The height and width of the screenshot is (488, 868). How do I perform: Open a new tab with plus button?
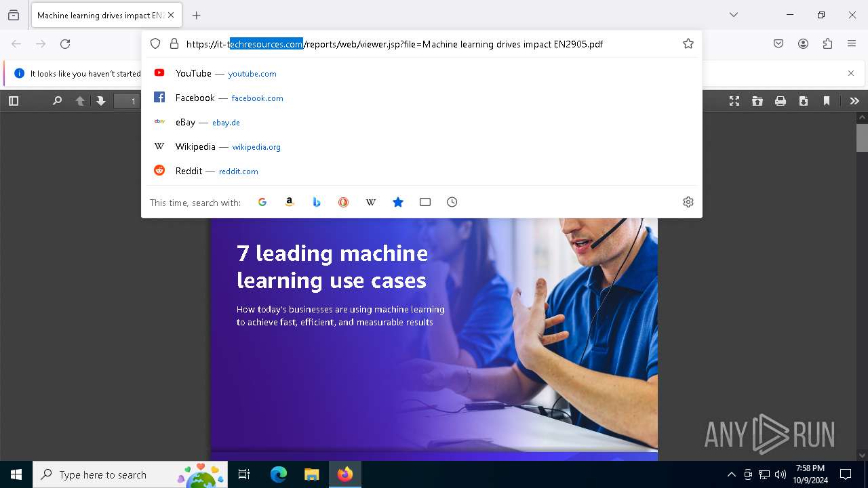click(x=197, y=15)
